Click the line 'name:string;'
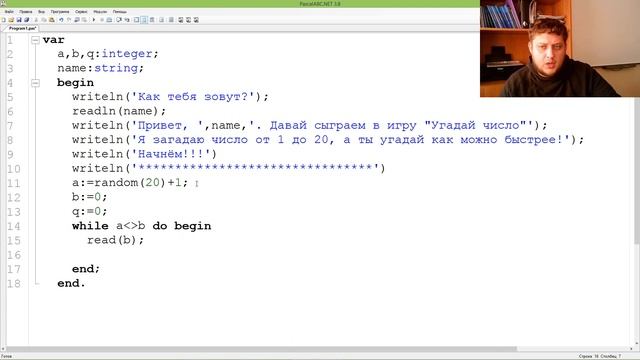640x360 pixels. click(x=100, y=68)
